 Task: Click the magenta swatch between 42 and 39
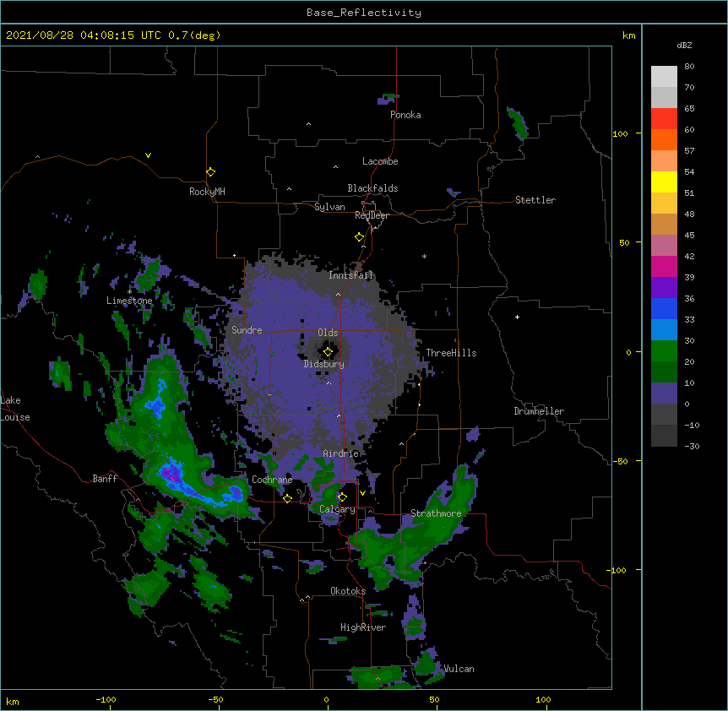point(664,267)
